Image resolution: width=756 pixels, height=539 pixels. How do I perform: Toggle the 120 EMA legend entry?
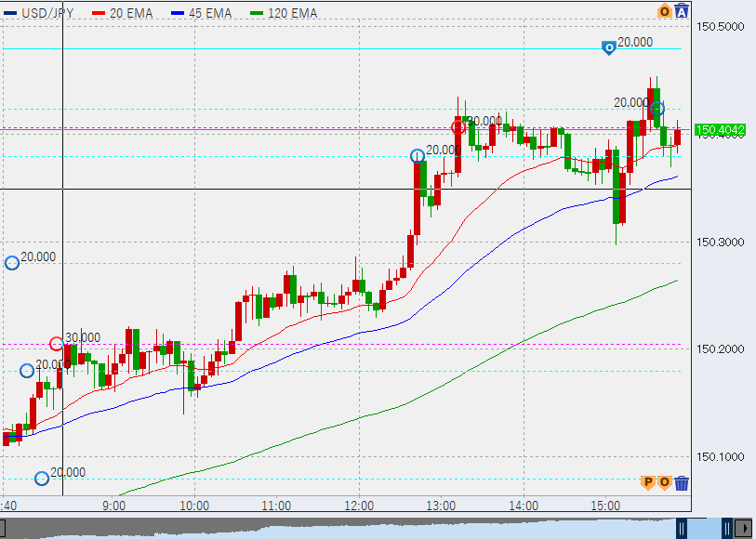point(284,13)
